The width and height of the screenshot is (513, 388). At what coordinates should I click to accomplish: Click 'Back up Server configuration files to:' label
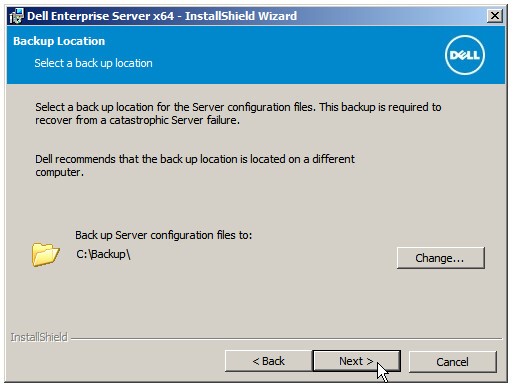coord(164,235)
